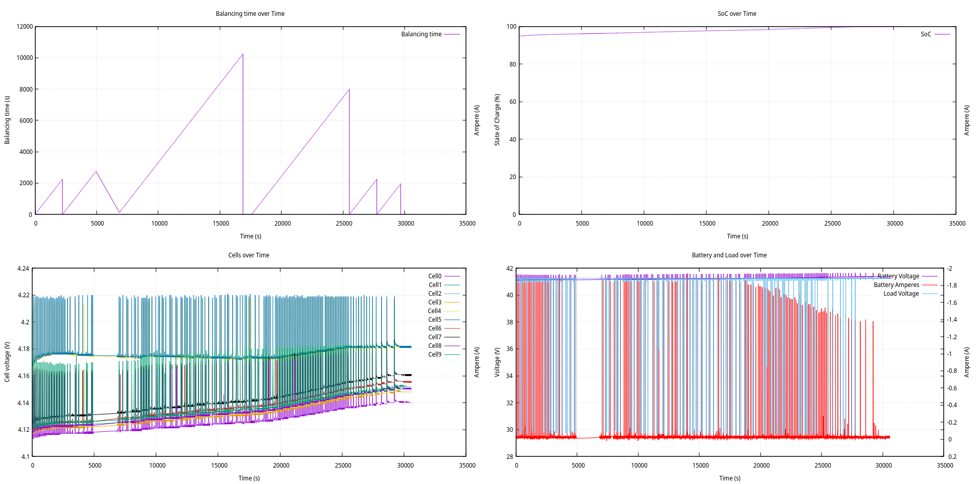The image size is (980, 484).
Task: Click the purple line sample beside Balancing time legend
Action: pos(452,34)
